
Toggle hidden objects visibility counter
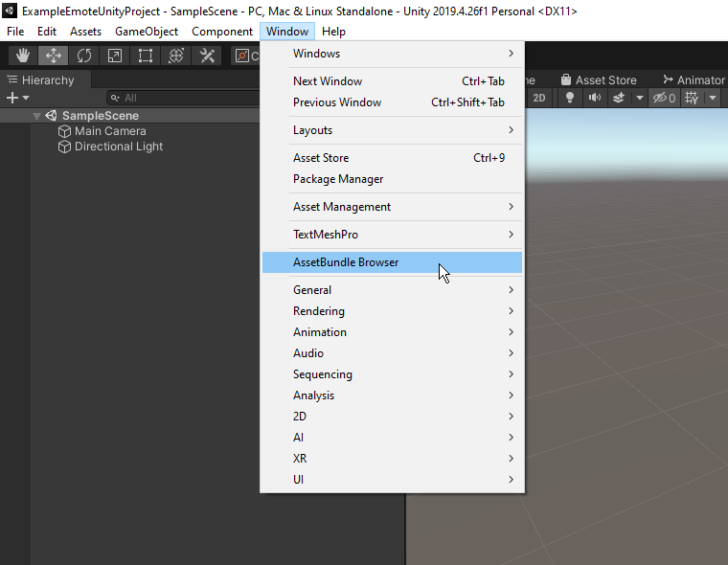(664, 98)
